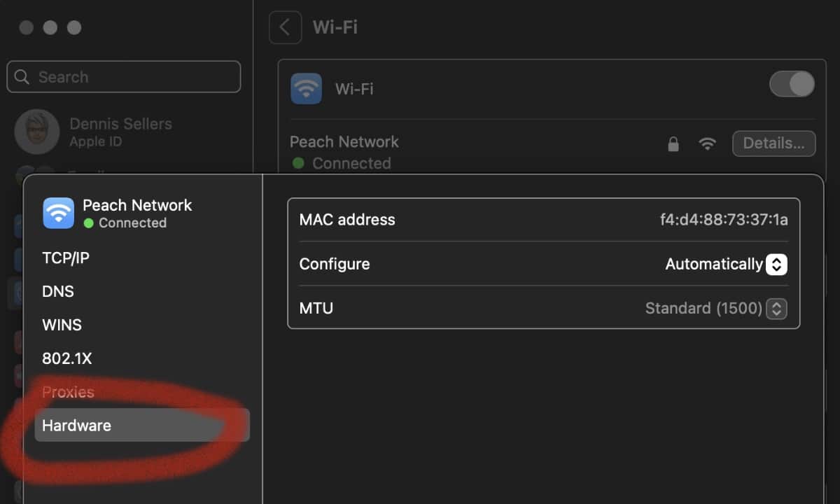The width and height of the screenshot is (840, 504).
Task: Click the MAC address value f4:d4:88:73:37:1a
Action: click(724, 220)
